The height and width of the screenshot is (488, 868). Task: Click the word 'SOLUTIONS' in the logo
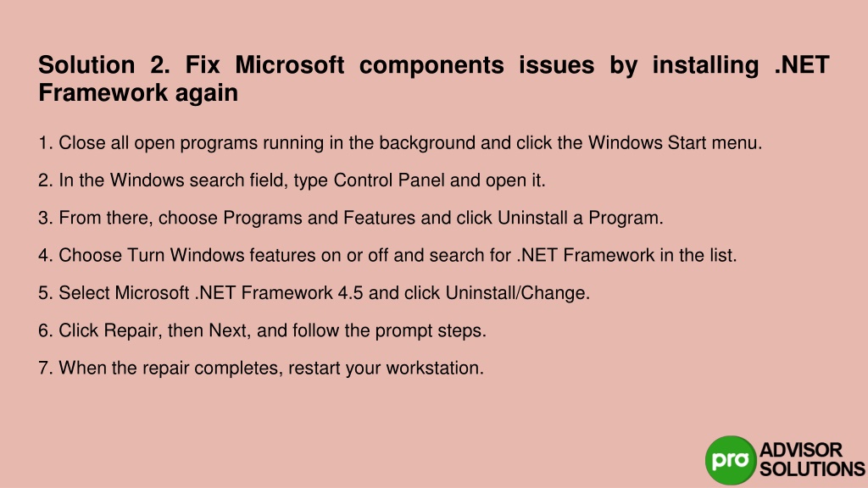812,469
